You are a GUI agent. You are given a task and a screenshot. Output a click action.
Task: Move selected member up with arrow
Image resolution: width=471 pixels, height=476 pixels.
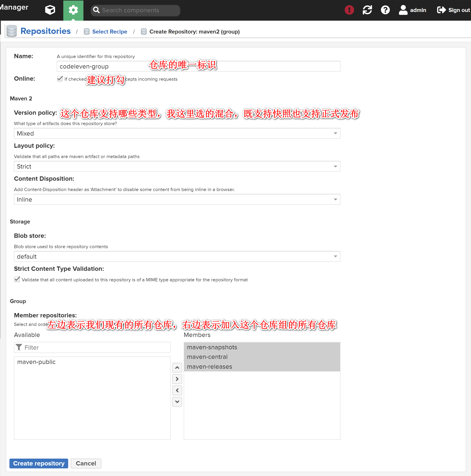point(177,367)
